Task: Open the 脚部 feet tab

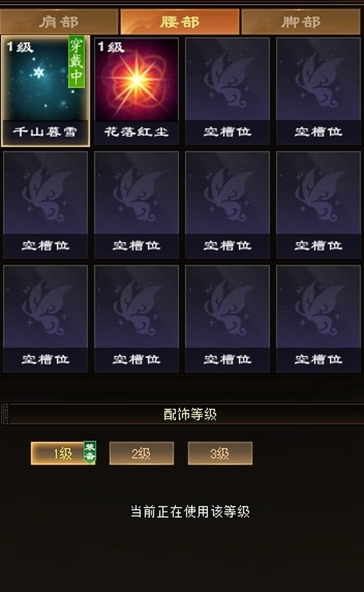Action: [x=301, y=22]
